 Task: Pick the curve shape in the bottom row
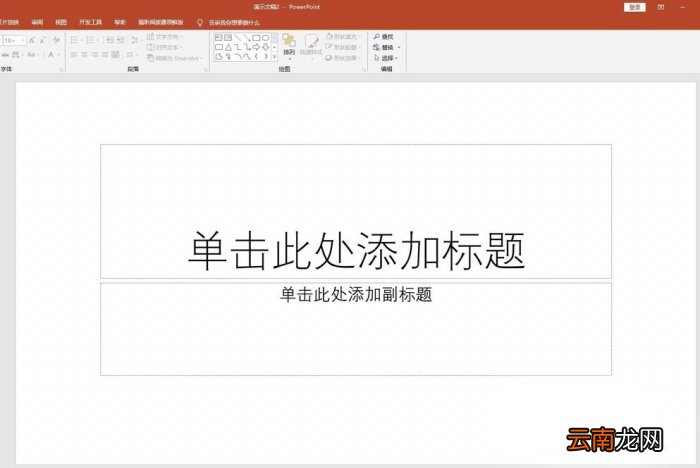tap(247, 56)
